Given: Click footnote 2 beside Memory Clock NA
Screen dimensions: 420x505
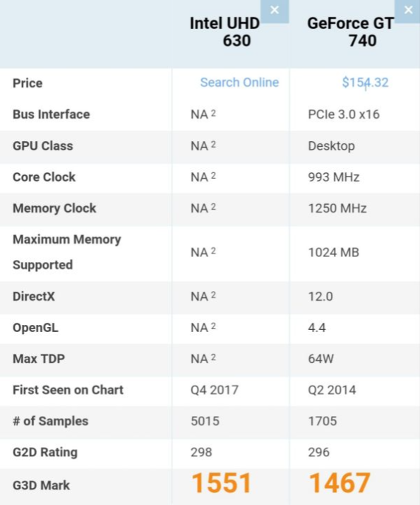Looking at the screenshot, I should point(213,207).
